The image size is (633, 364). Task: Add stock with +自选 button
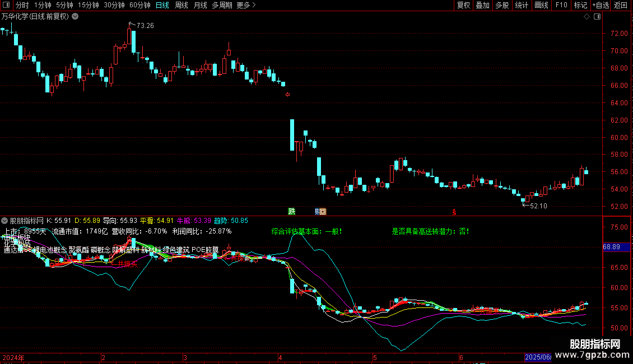(600, 5)
